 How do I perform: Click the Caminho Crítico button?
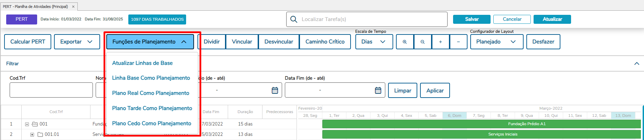[325, 42]
